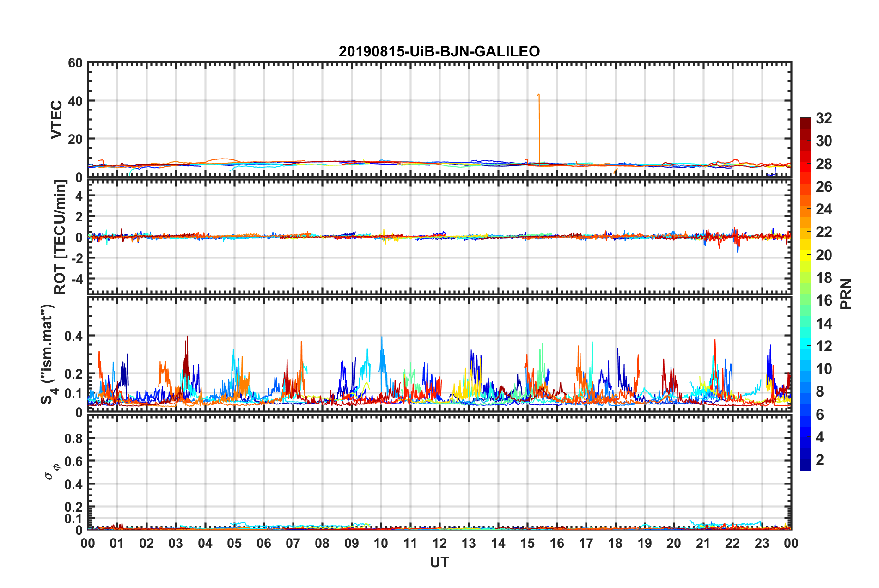
Task: Select the S4 ("ism.mat") y-axis label
Action: 48,354
